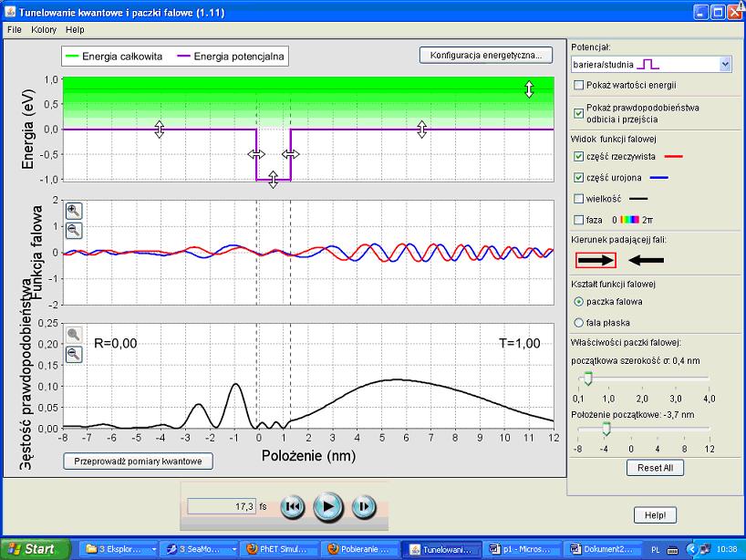Click the Położenie początkowe slider thumb

(x=606, y=429)
